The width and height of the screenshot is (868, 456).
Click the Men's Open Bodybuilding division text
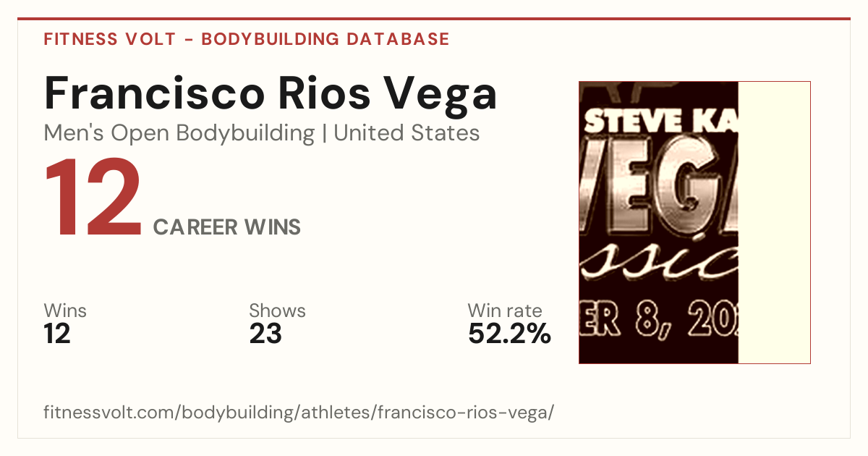point(179,134)
